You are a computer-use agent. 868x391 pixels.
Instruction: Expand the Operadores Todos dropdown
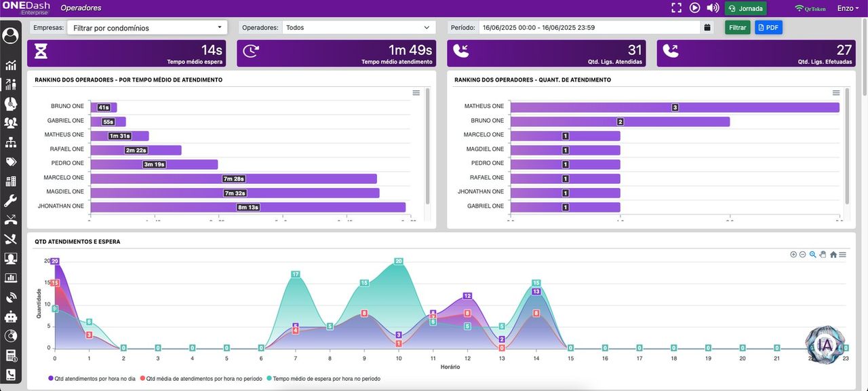pyautogui.click(x=359, y=28)
